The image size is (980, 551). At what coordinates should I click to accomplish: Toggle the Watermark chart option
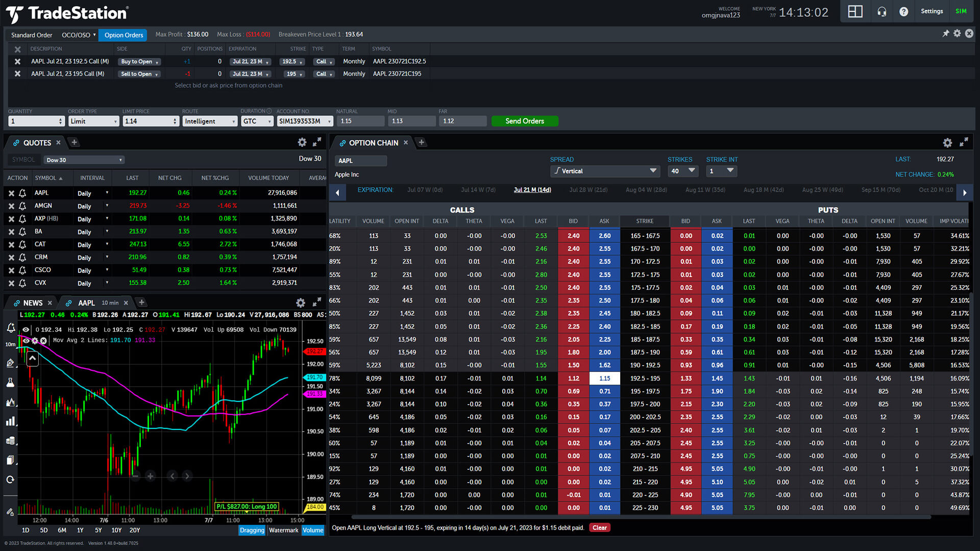[283, 530]
